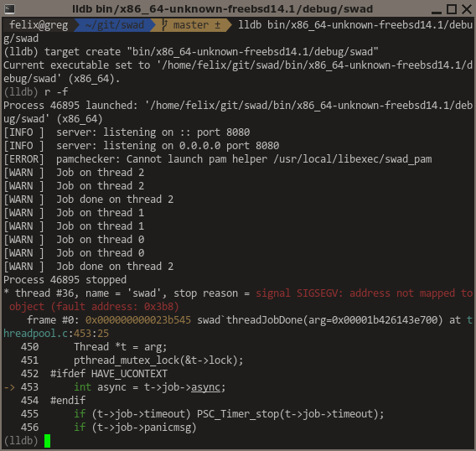Click path '/usr/local/libexec/swad_pam'

click(x=353, y=159)
